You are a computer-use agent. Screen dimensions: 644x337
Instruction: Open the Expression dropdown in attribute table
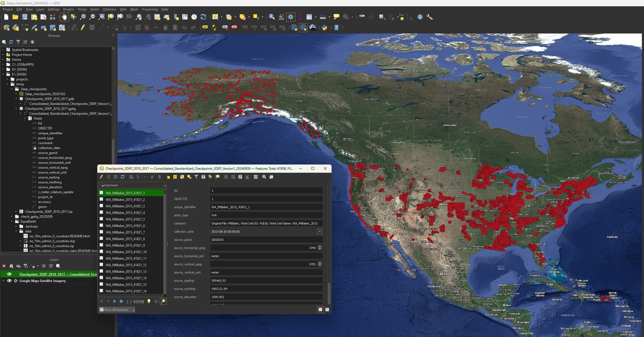click(x=133, y=185)
